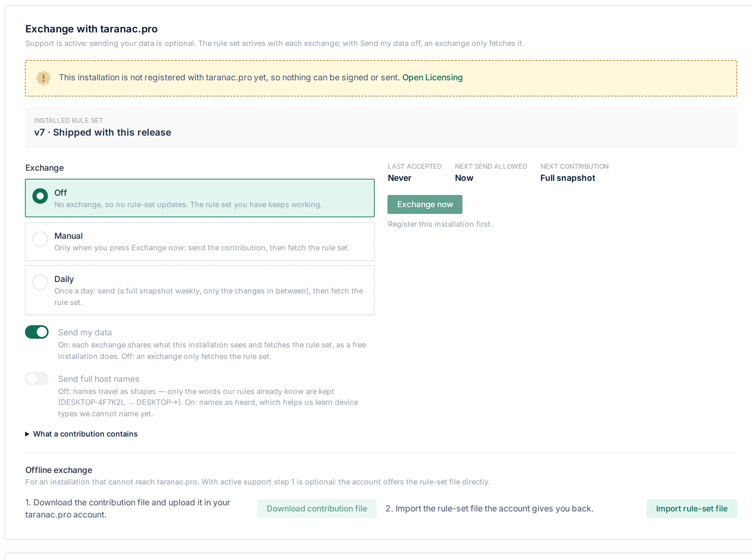This screenshot has height=560, width=752.
Task: Click the 'Now' next send allowed value
Action: pyautogui.click(x=464, y=178)
